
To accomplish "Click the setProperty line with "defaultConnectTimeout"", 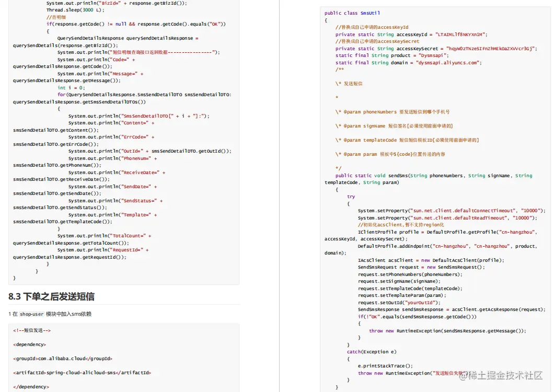I will [x=452, y=211].
